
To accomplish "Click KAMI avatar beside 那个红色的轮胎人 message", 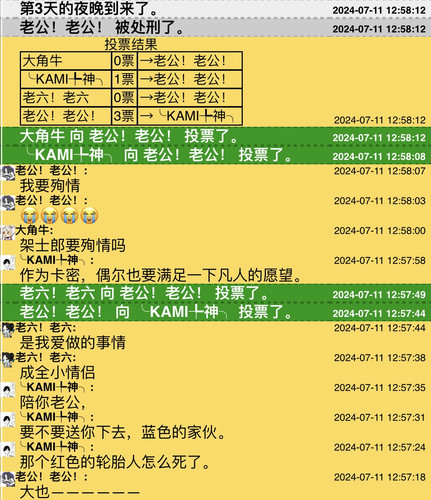I will tap(8, 450).
